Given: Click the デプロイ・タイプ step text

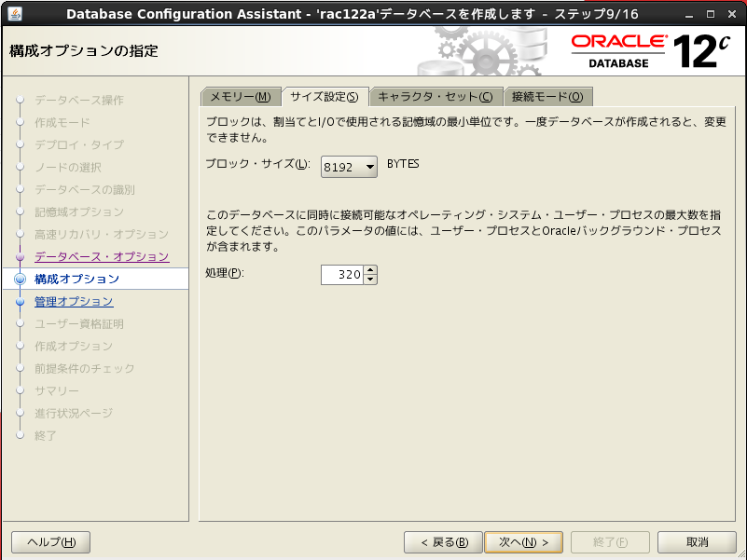Looking at the screenshot, I should coord(79,144).
